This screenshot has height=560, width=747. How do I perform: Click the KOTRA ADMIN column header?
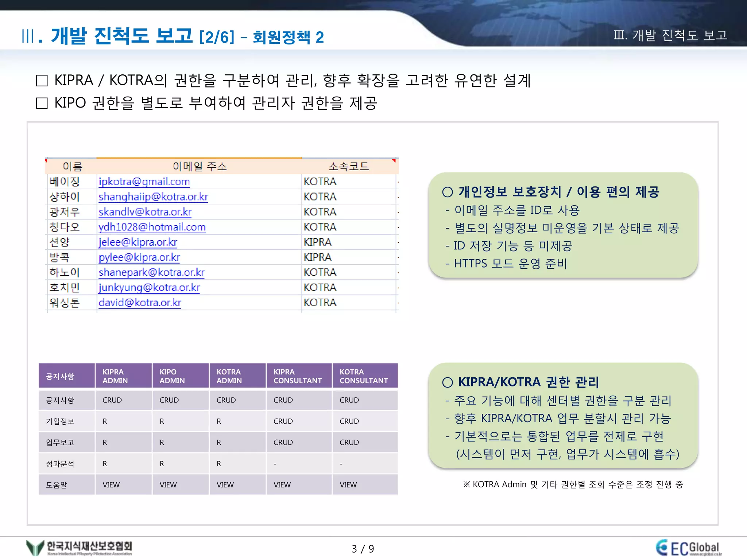pos(237,376)
